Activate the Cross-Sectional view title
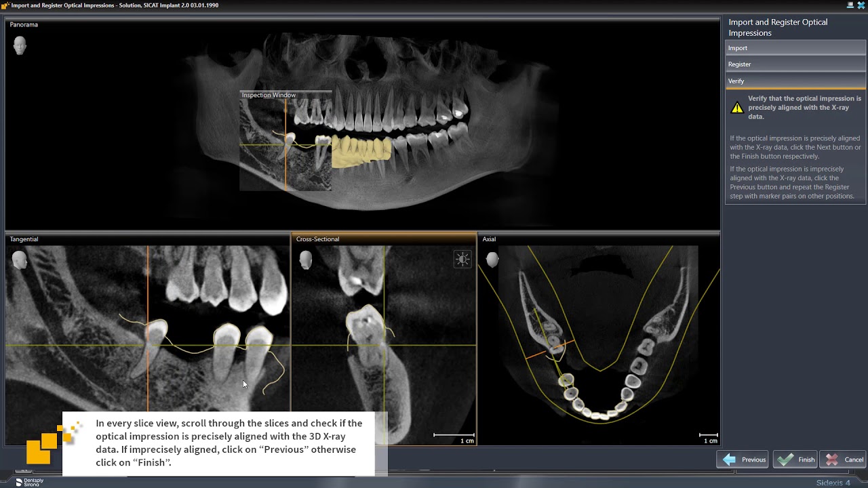 click(x=317, y=239)
